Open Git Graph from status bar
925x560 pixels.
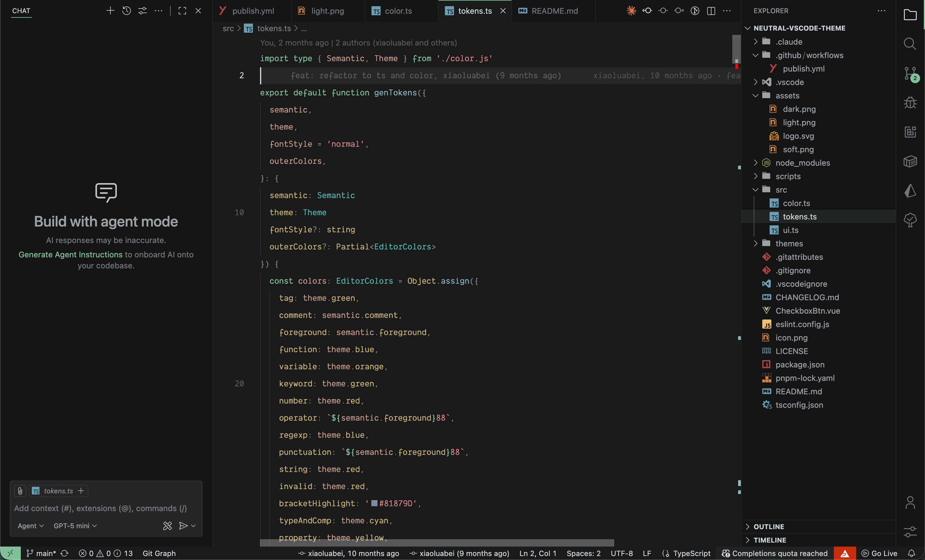[159, 553]
